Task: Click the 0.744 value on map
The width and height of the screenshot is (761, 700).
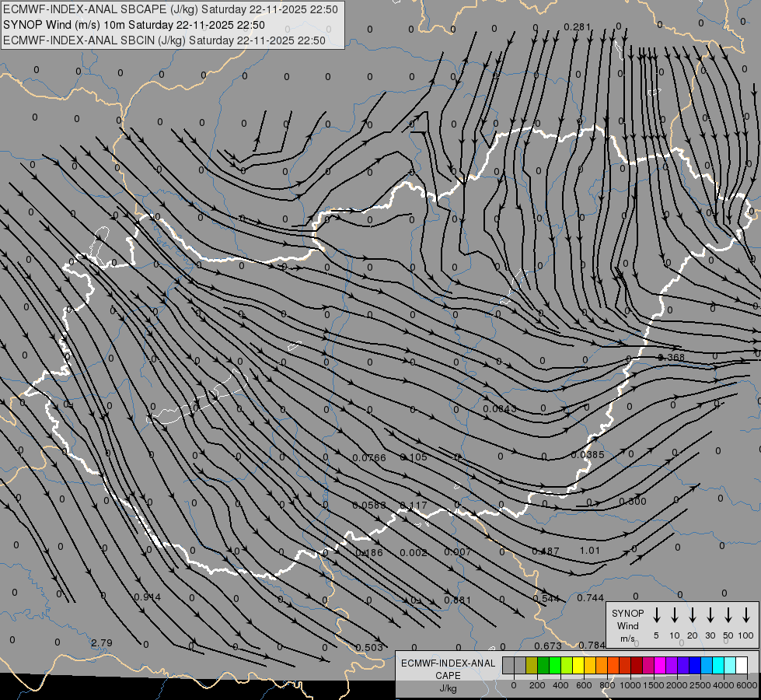Action: (x=590, y=598)
